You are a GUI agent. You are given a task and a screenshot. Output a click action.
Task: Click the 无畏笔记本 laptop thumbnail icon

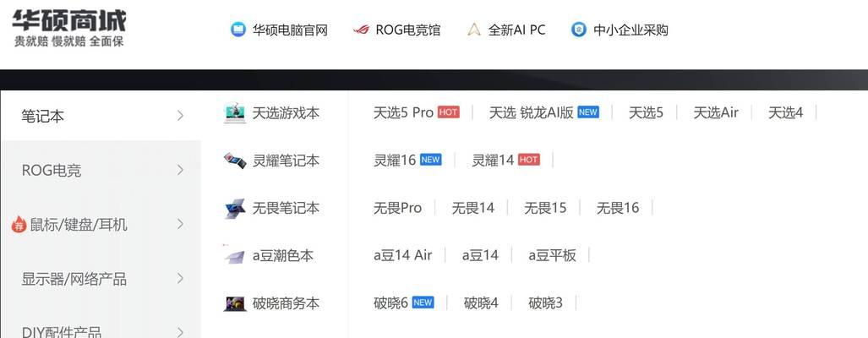(235, 208)
